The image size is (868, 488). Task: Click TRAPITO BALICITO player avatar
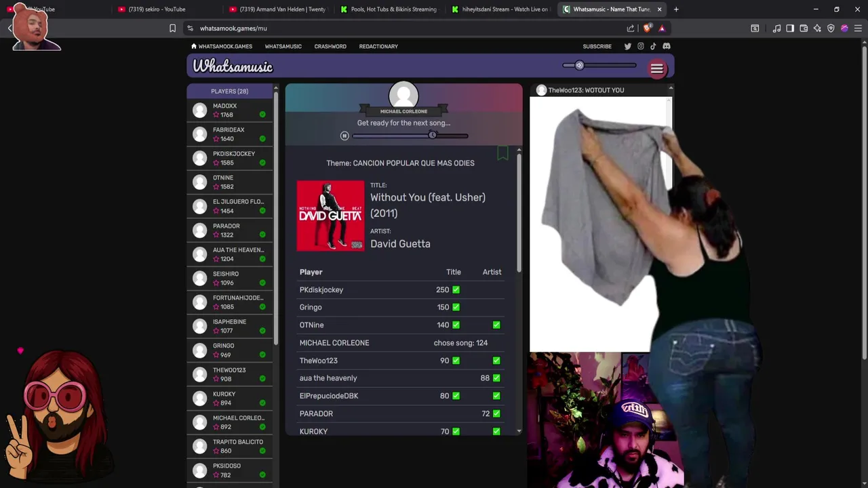[x=199, y=446]
